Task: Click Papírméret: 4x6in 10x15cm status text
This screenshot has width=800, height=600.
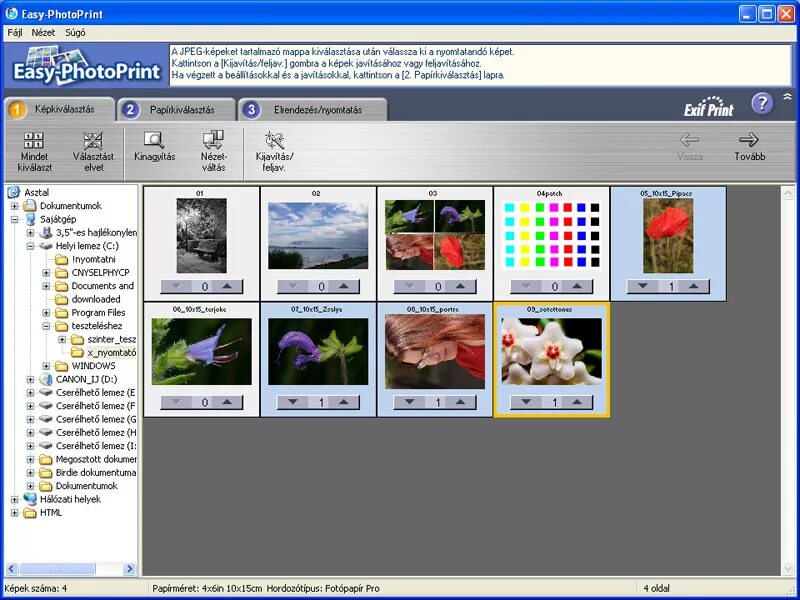Action: [x=207, y=588]
